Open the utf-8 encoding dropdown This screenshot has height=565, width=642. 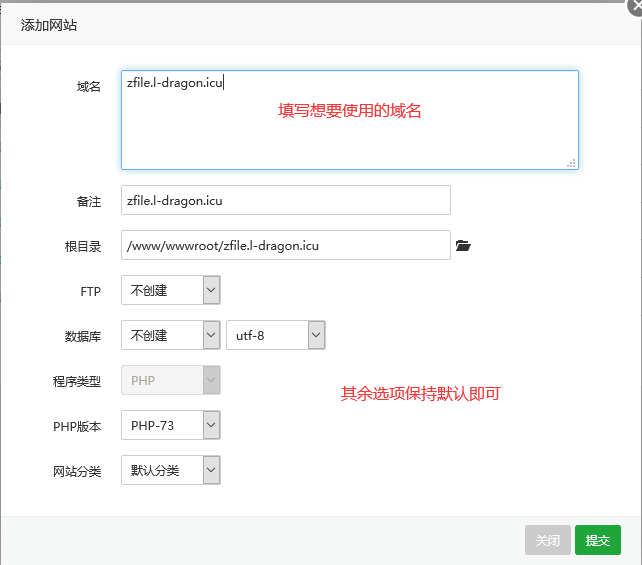coord(276,335)
